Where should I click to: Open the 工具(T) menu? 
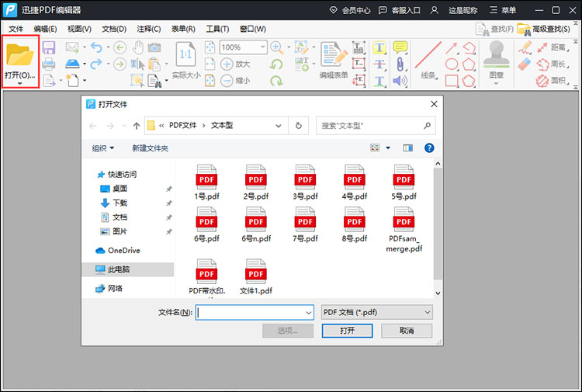click(x=217, y=29)
